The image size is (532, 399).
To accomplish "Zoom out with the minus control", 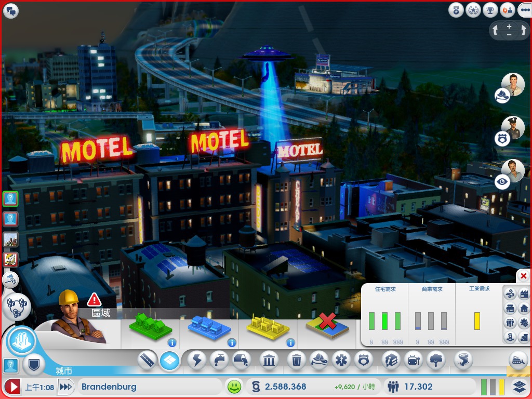I will [509, 35].
